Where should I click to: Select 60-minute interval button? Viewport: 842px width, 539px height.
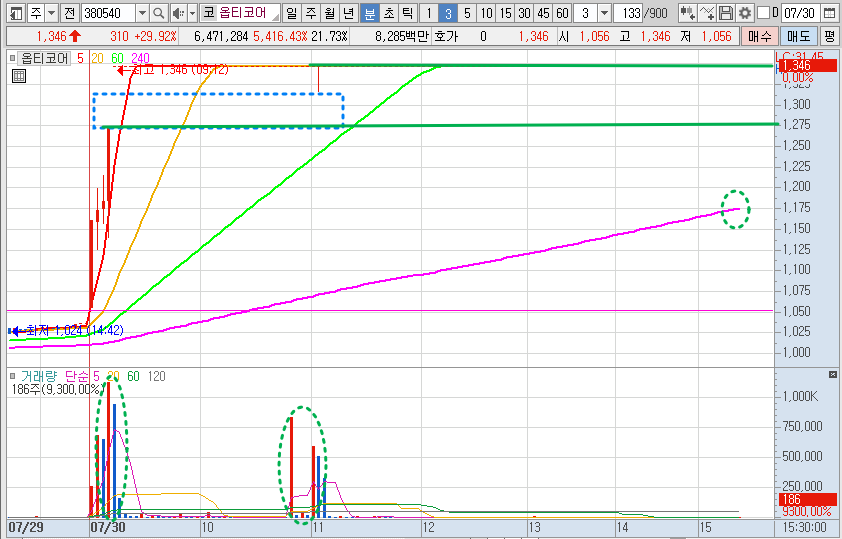[562, 13]
